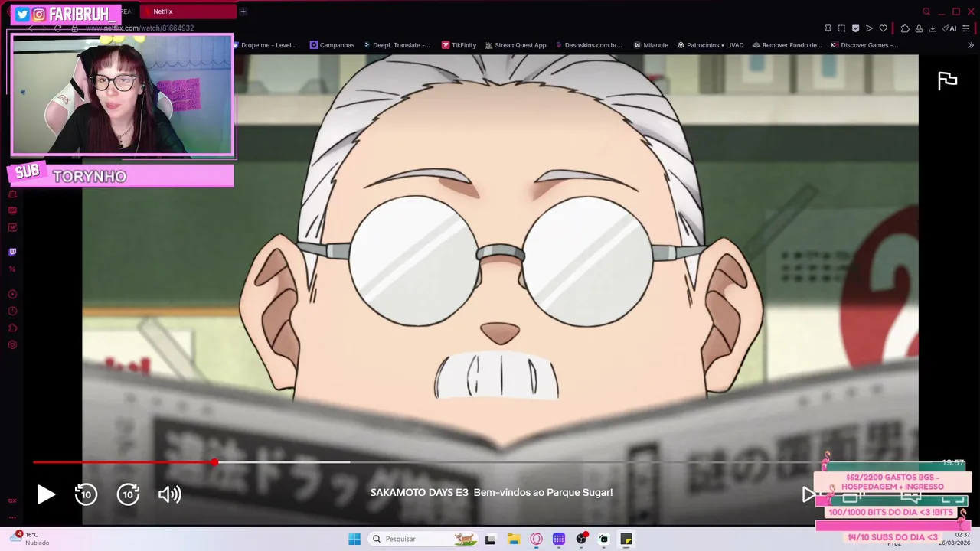Open the Netflix volume control
This screenshot has height=551, width=980.
pos(169,494)
